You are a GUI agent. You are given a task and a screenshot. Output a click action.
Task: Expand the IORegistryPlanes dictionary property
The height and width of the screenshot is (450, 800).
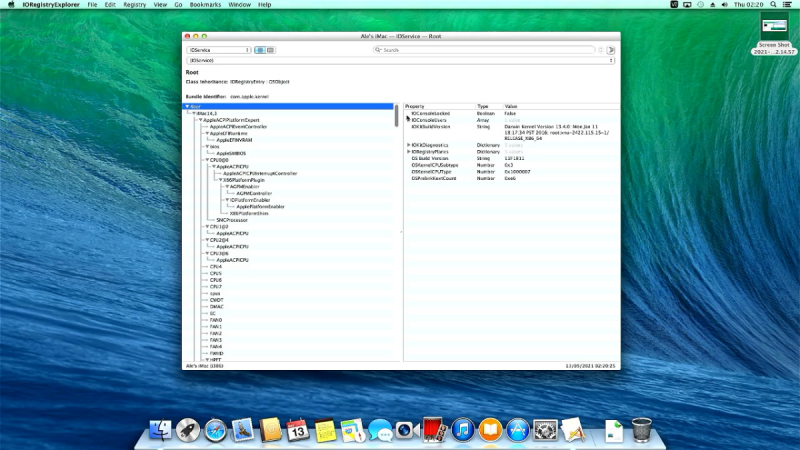click(408, 152)
